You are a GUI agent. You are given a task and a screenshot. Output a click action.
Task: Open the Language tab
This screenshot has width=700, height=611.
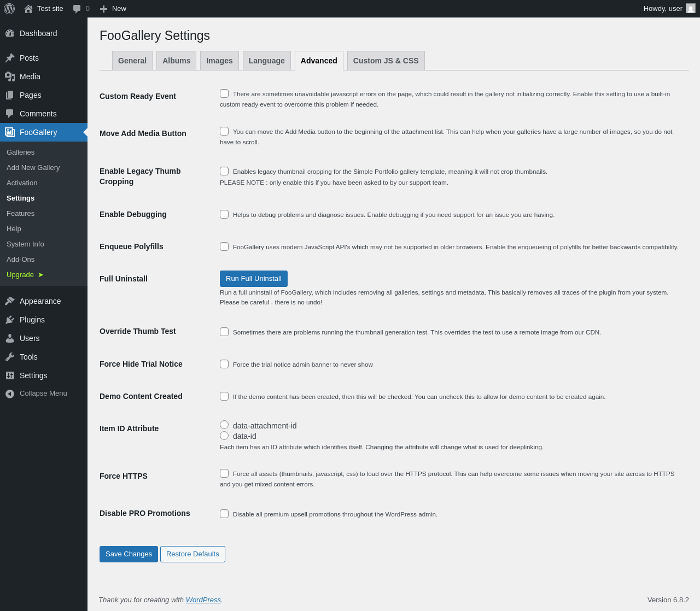(267, 61)
